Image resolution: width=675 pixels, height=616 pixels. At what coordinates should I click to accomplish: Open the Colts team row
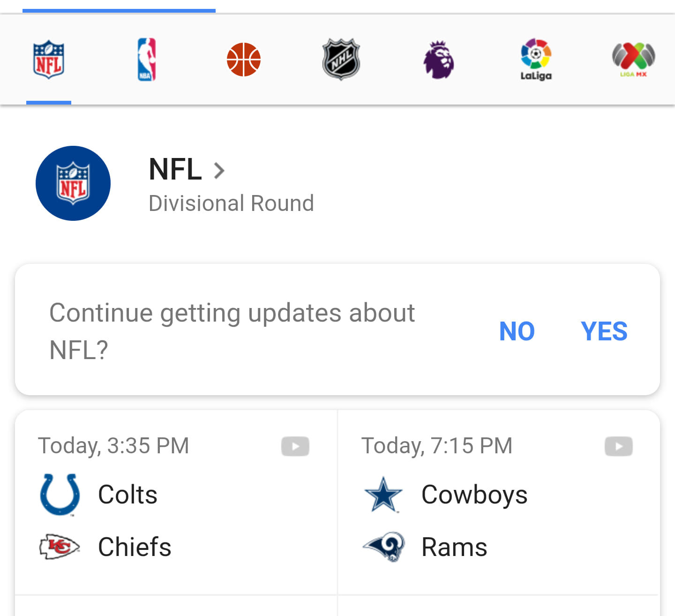[x=176, y=495]
